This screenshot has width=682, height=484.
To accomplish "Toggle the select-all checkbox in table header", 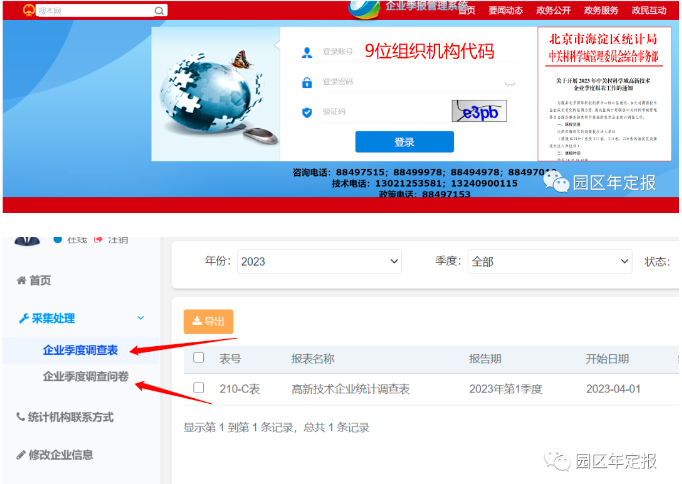I will tap(198, 358).
